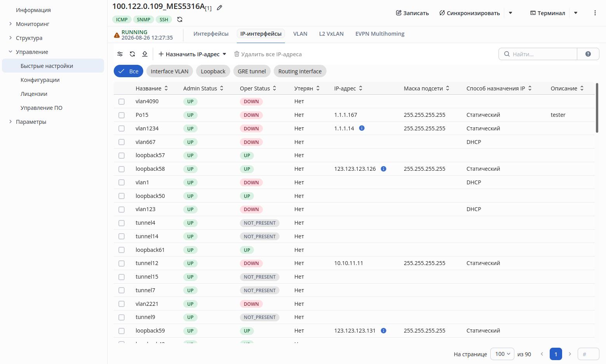Select the loopback58 row checkbox
Viewport: 606px width, 364px height.
tap(122, 169)
